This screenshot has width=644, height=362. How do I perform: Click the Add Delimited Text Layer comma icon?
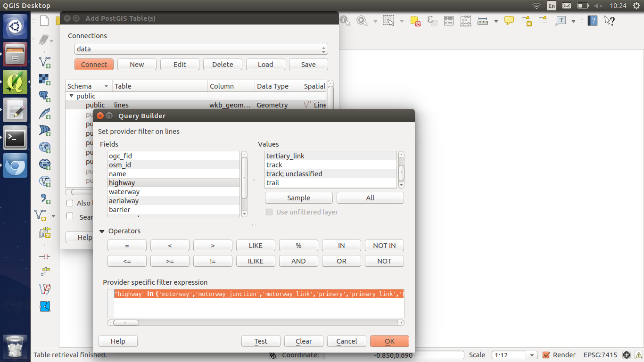pyautogui.click(x=45, y=198)
